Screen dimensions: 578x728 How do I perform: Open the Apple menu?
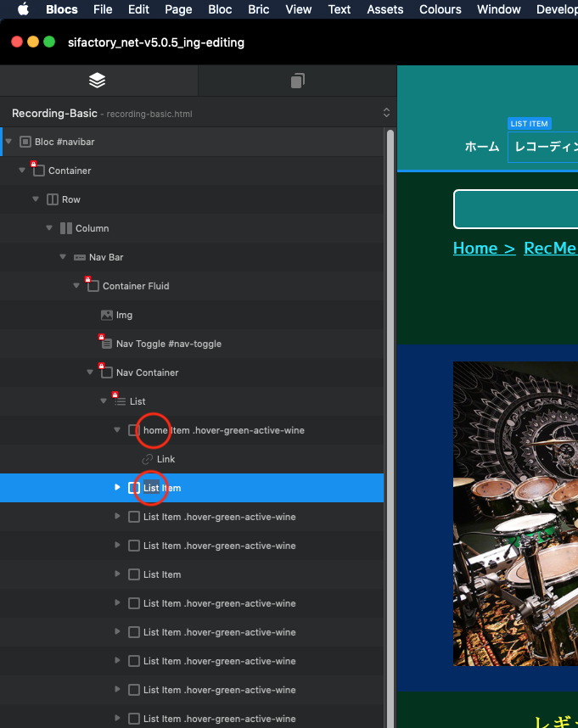(24, 9)
